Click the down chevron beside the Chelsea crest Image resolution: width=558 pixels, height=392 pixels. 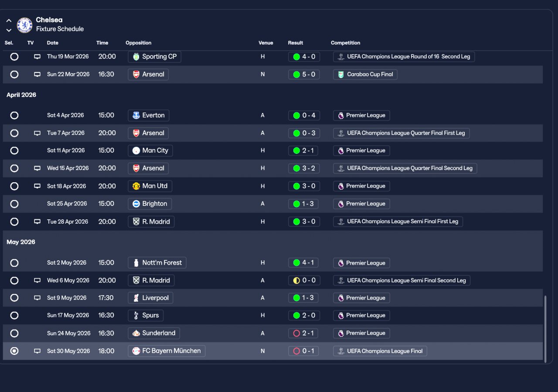[x=9, y=30]
